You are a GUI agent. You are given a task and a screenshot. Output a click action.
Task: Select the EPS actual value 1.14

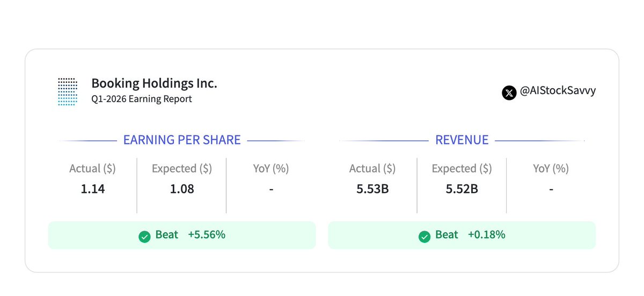pyautogui.click(x=92, y=189)
